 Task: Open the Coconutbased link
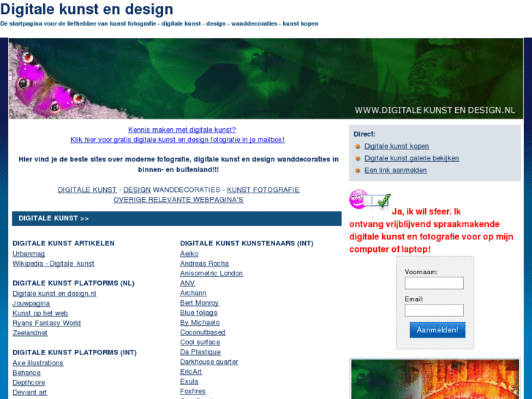click(203, 332)
